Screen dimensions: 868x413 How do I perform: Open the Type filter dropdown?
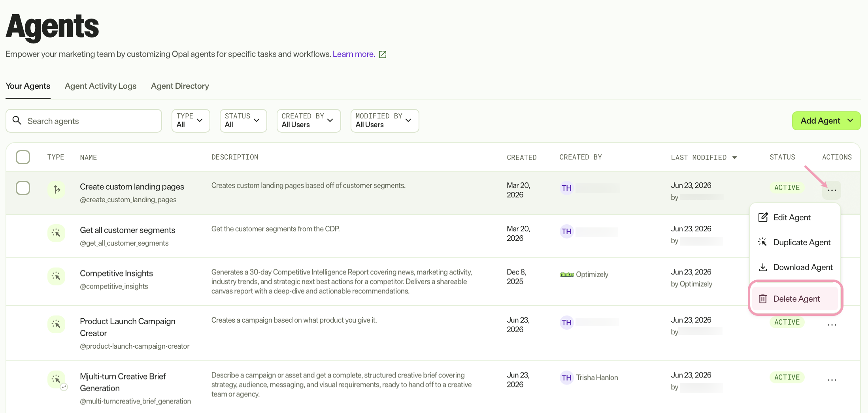(191, 121)
